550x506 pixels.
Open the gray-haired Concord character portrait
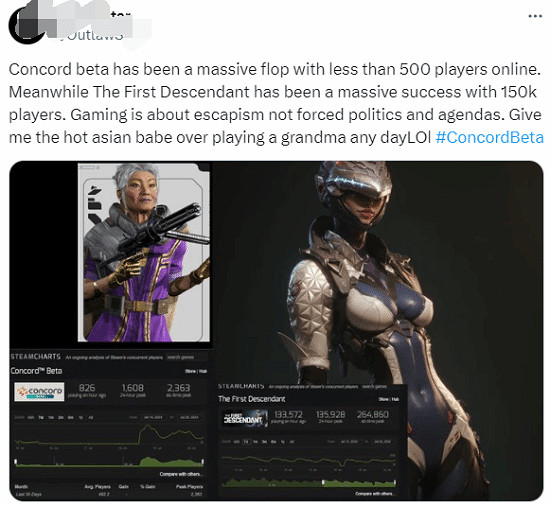pos(144,252)
